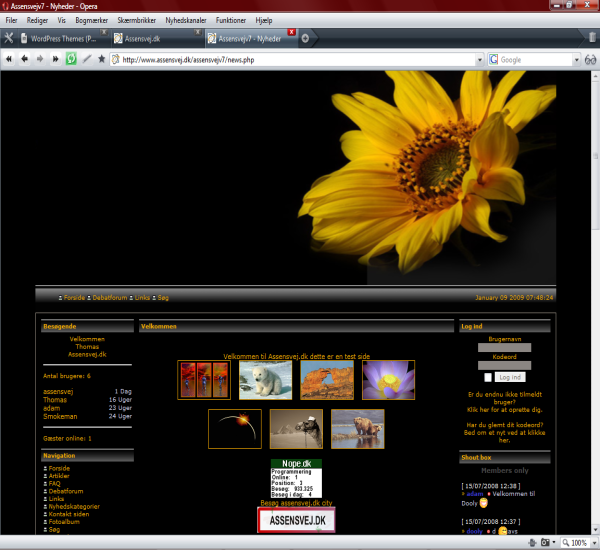Open the Filer menu
Screen dimensions: 600x550
click(x=11, y=20)
